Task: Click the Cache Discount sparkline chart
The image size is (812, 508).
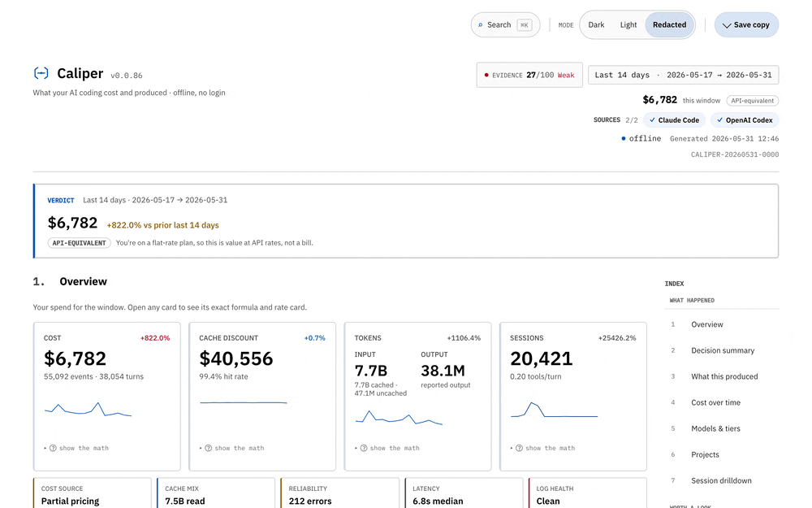Action: click(x=244, y=402)
